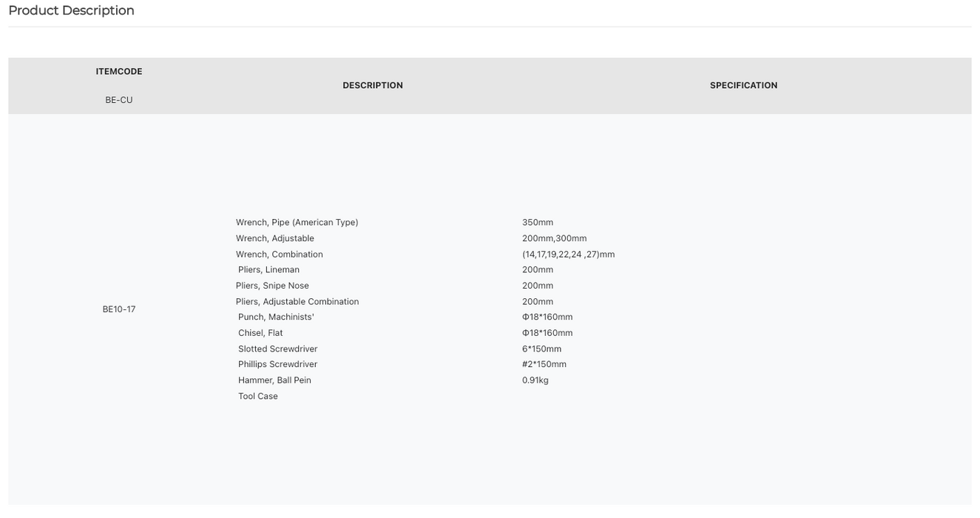Click the #2*150mm specification value
The image size is (980, 518).
pos(544,365)
